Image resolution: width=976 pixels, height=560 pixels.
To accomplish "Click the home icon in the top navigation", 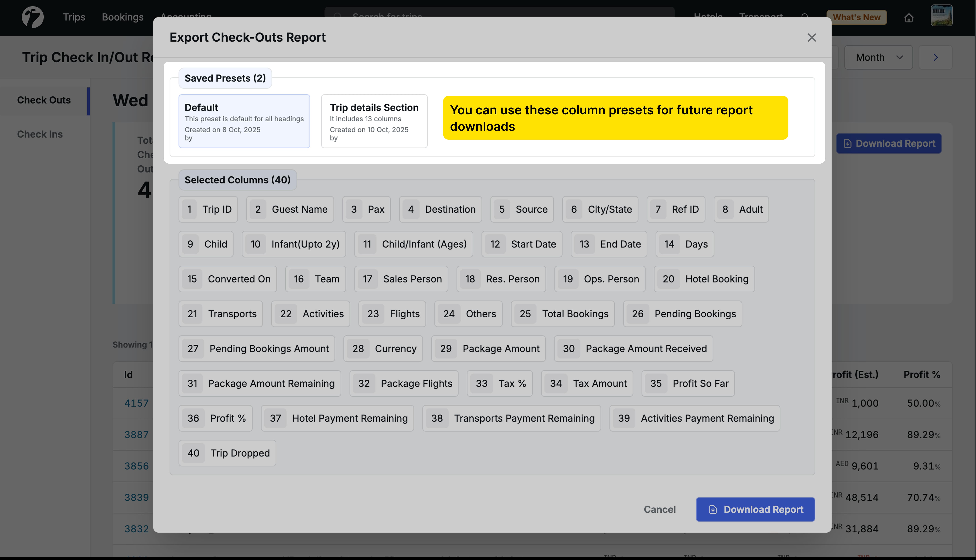I will coord(909,18).
